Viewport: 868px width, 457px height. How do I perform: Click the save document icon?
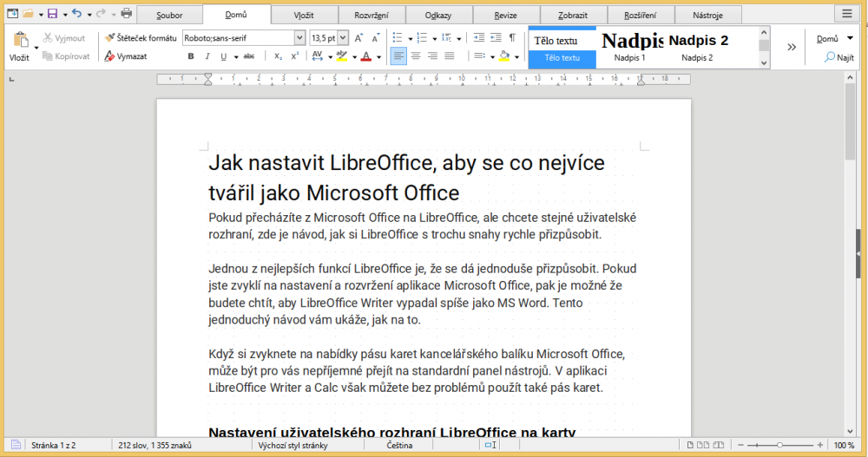53,14
